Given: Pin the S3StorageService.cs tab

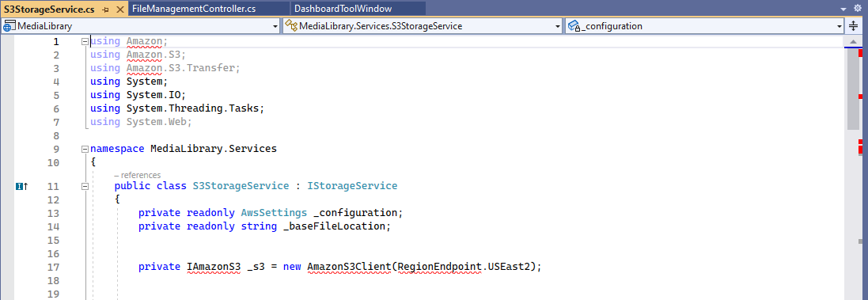Looking at the screenshot, I should [x=106, y=9].
